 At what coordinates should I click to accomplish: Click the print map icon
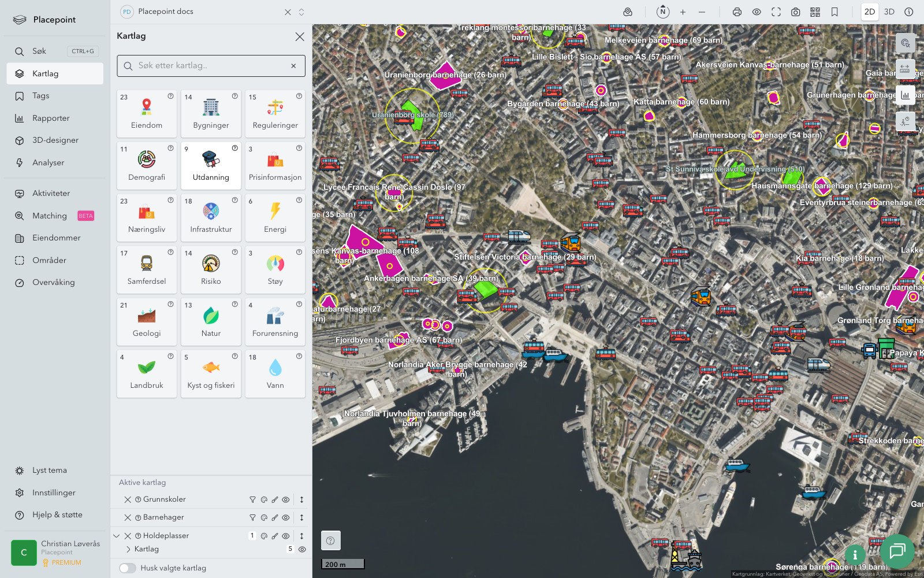pos(737,12)
